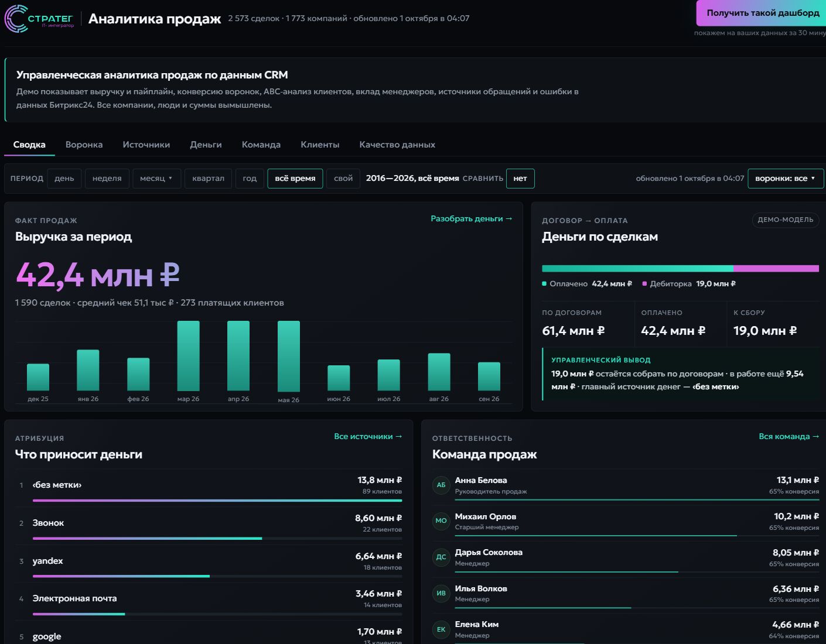Click Дарья Соколова's ДС avatar

pos(441,557)
